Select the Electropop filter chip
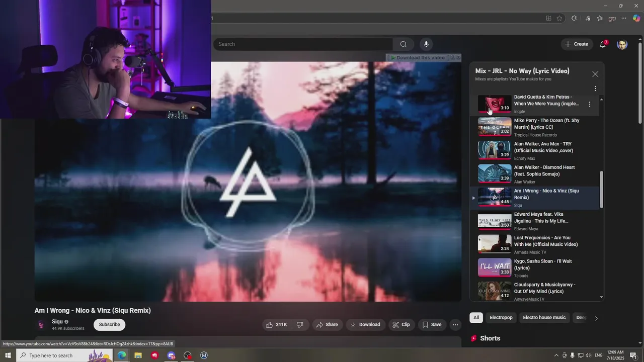Viewport: 644px width, 362px height. coord(501,318)
